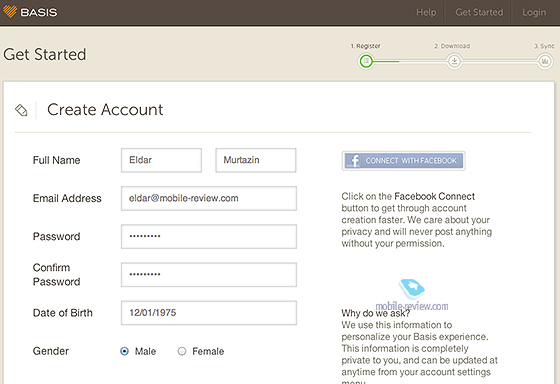Image resolution: width=560 pixels, height=384 pixels.
Task: Click the Create Account tag icon
Action: (x=21, y=110)
